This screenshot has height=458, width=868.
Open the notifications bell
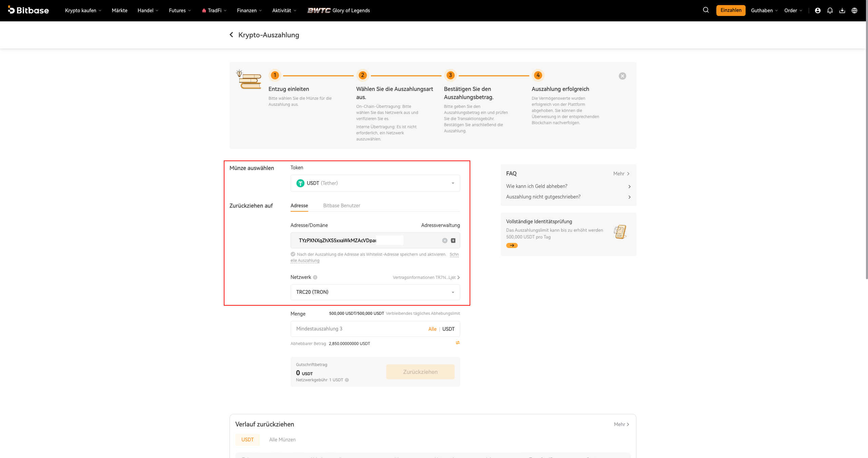point(830,11)
